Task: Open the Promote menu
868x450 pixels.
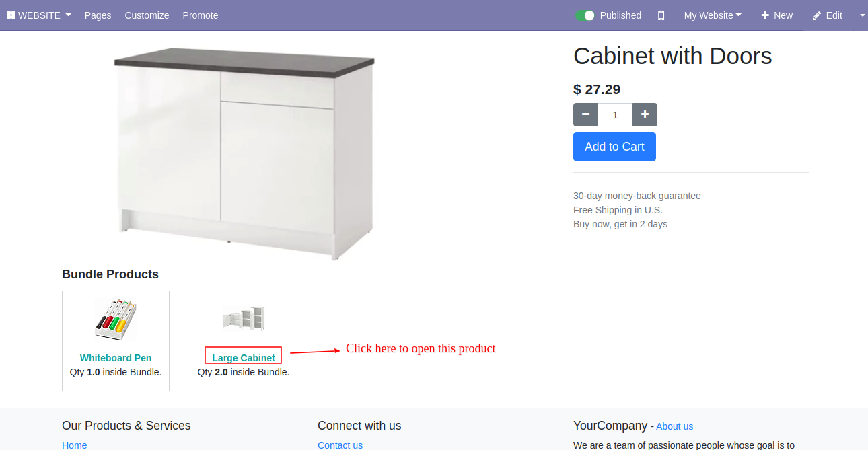Action: pos(201,15)
